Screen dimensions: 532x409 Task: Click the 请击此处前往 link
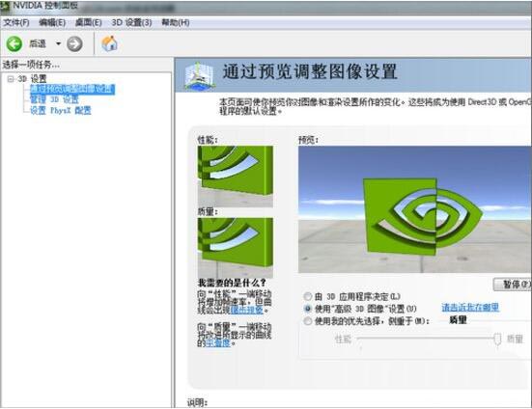(x=470, y=308)
